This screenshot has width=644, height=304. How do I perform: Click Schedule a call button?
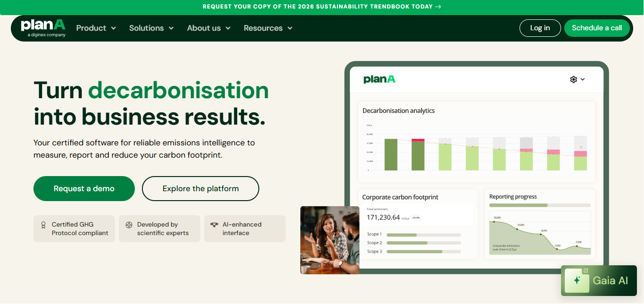pos(597,28)
